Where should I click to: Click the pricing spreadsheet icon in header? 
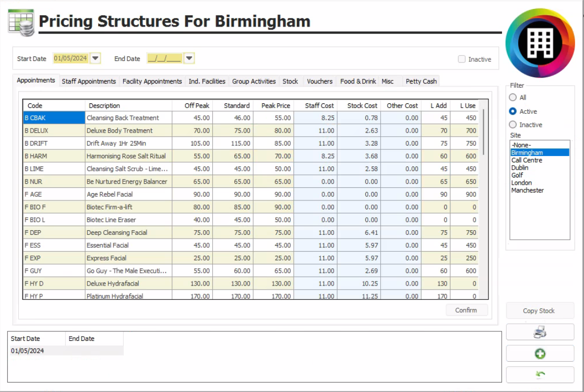[x=21, y=23]
